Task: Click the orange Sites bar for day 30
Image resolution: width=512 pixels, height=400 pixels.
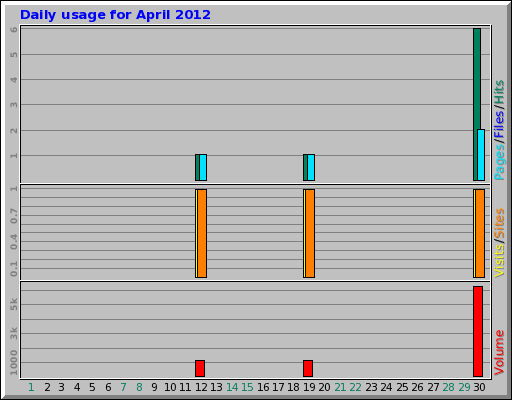Action: click(480, 233)
